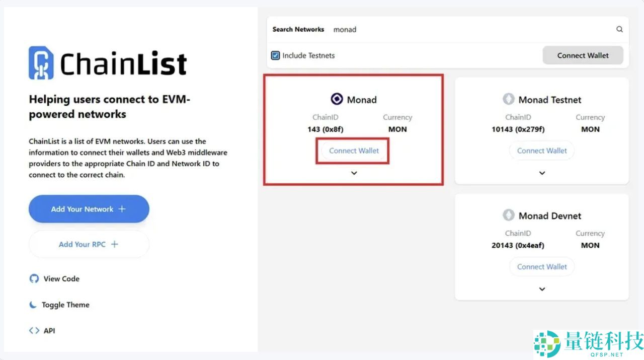Click the search magnifier icon

(619, 29)
